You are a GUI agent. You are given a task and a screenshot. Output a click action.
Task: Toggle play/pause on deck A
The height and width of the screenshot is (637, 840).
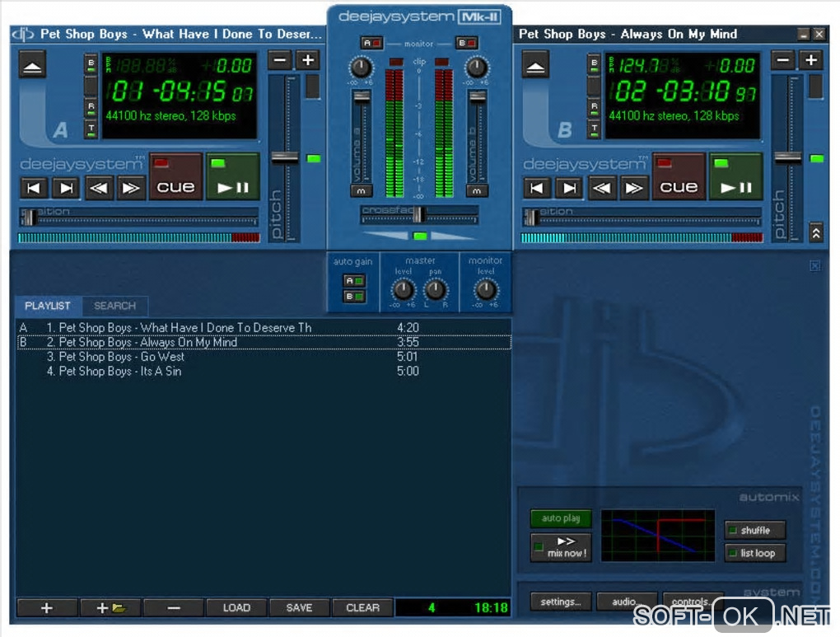(x=233, y=177)
